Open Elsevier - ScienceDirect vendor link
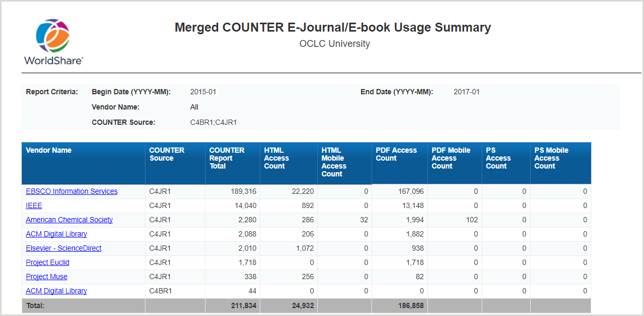The height and width of the screenshot is (316, 644). (x=63, y=248)
